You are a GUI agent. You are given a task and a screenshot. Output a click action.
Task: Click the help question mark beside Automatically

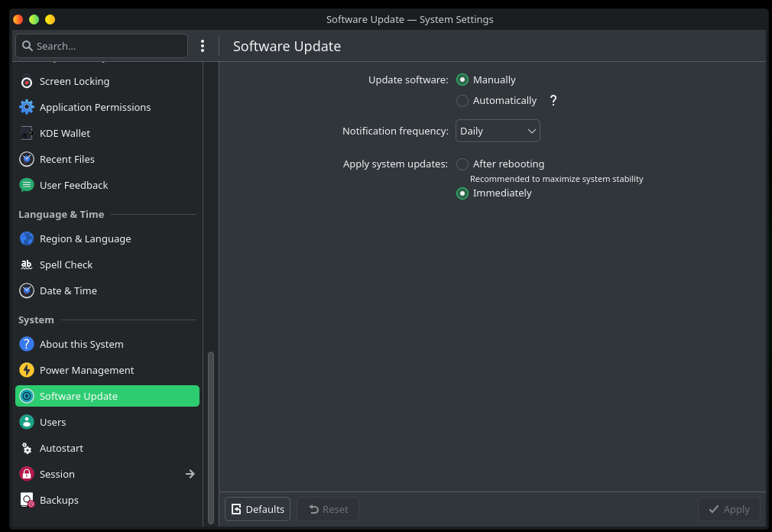pyautogui.click(x=553, y=100)
